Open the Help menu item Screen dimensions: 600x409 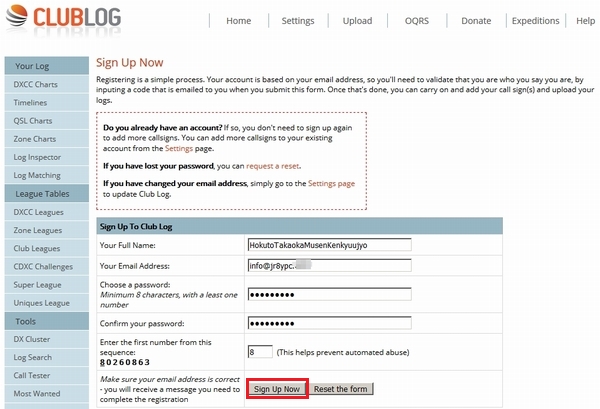tap(585, 21)
